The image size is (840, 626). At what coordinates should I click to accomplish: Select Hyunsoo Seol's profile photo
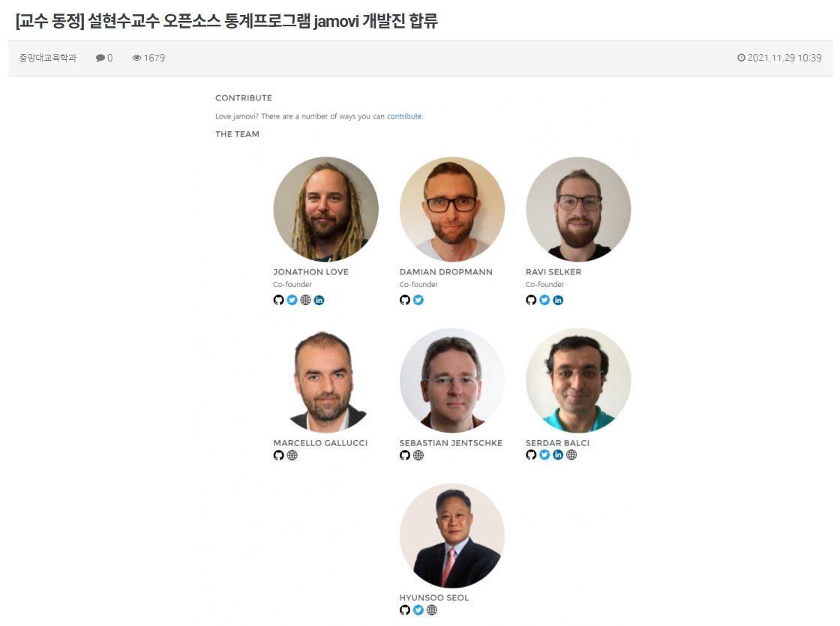452,535
